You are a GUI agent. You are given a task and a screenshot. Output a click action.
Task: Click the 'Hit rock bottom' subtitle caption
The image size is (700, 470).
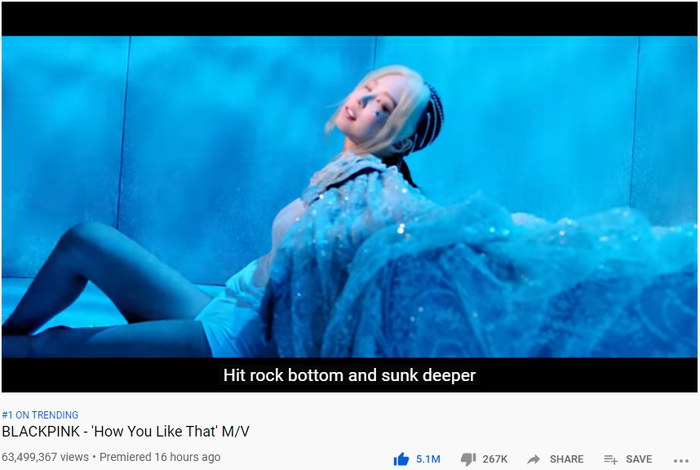click(x=349, y=375)
